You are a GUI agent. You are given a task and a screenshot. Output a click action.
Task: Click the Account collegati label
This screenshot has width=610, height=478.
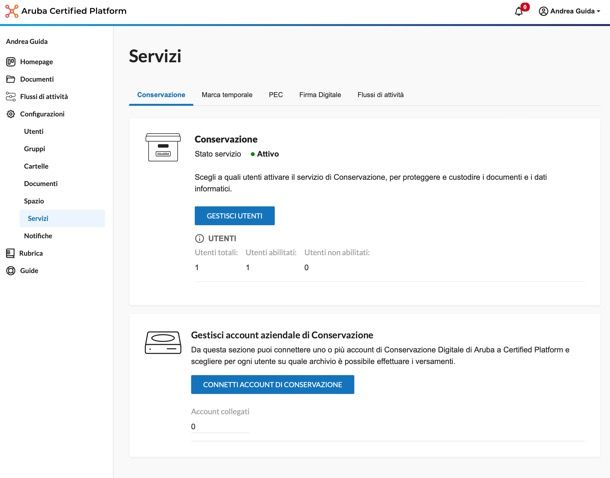220,411
